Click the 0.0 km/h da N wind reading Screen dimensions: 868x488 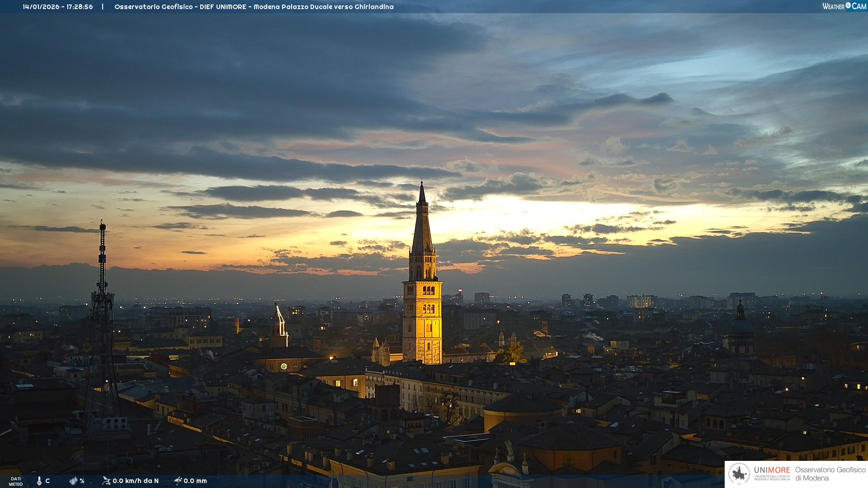(136, 481)
